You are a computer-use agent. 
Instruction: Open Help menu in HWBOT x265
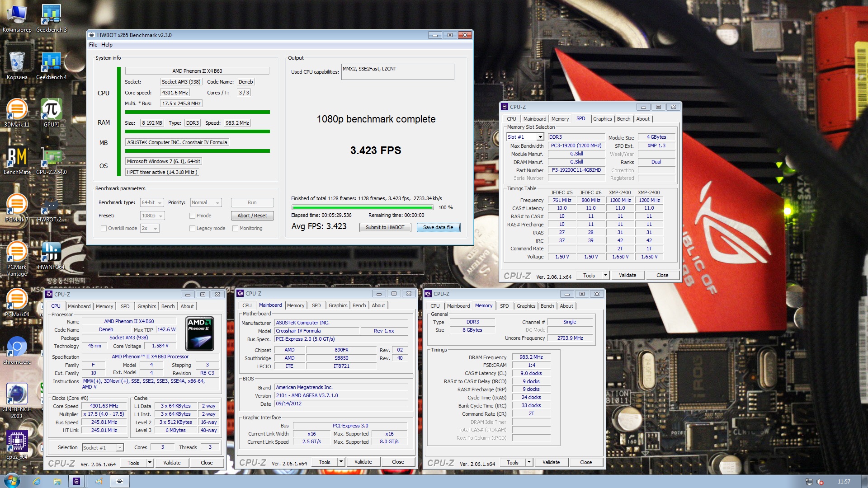click(x=107, y=45)
